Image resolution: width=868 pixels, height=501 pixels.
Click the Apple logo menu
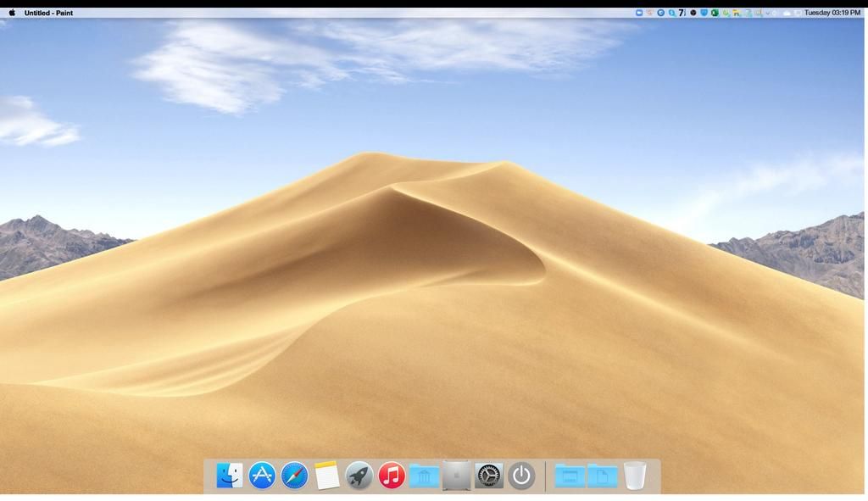click(x=12, y=12)
